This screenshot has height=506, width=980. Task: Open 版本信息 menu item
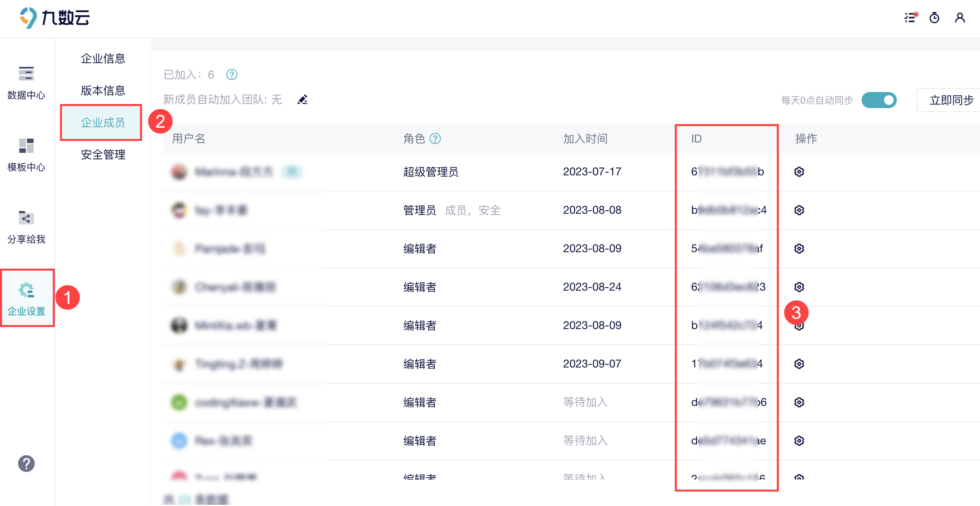point(103,90)
